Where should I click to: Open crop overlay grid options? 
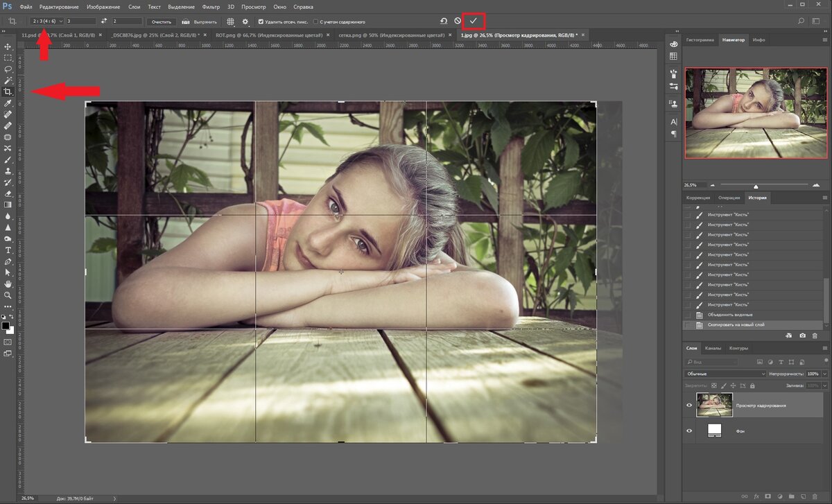coord(231,21)
